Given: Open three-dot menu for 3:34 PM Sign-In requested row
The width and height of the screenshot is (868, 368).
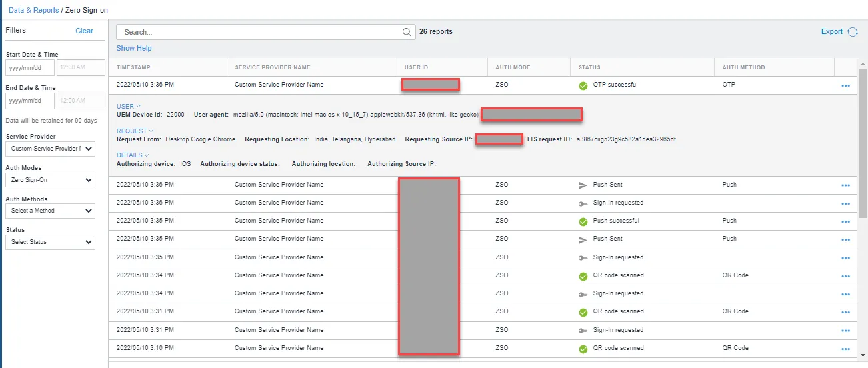Looking at the screenshot, I should 846,295.
